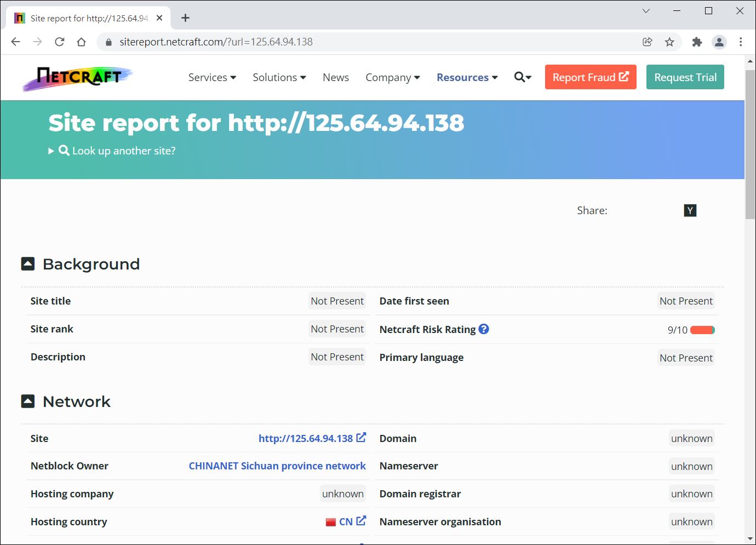This screenshot has width=756, height=545.
Task: Open CHINANET Sichuan province network link
Action: pos(277,466)
